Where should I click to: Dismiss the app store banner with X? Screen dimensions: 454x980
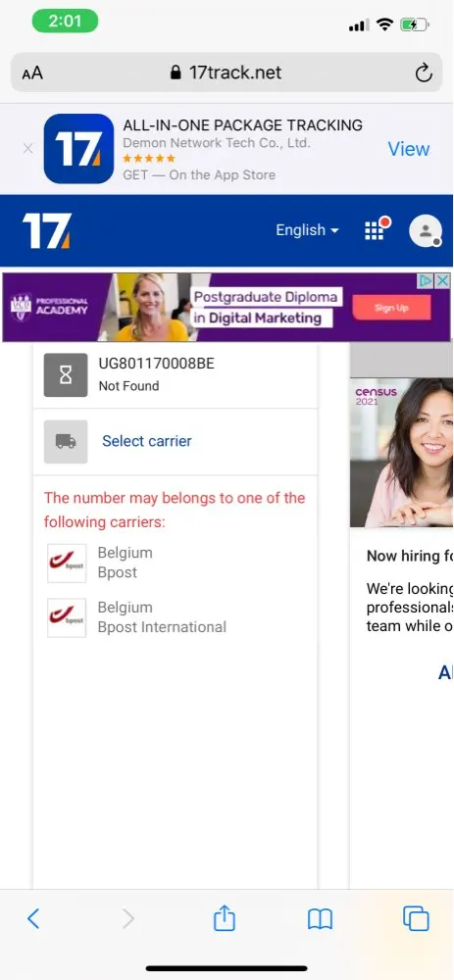click(x=27, y=149)
